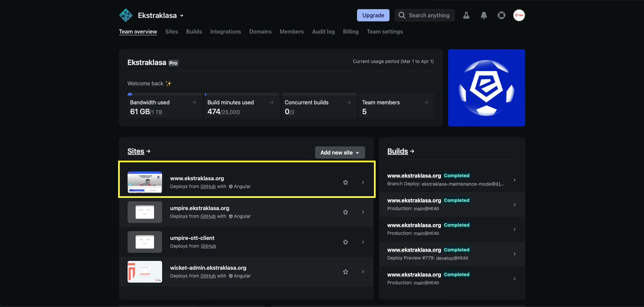Image resolution: width=644 pixels, height=307 pixels.
Task: Click chevron on Deploy Preview #779 row
Action: pyautogui.click(x=515, y=254)
